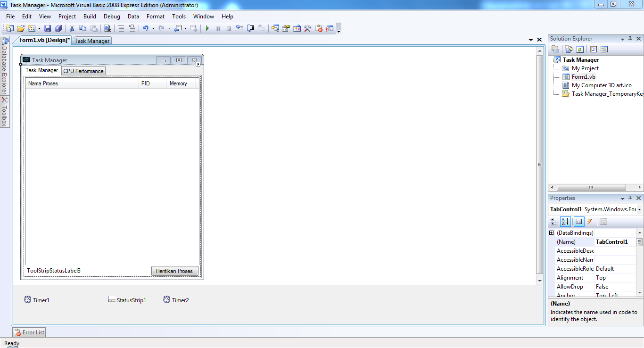Select the Timer2 component in the tray
Viewport: 644px width, 348px height.
click(176, 300)
